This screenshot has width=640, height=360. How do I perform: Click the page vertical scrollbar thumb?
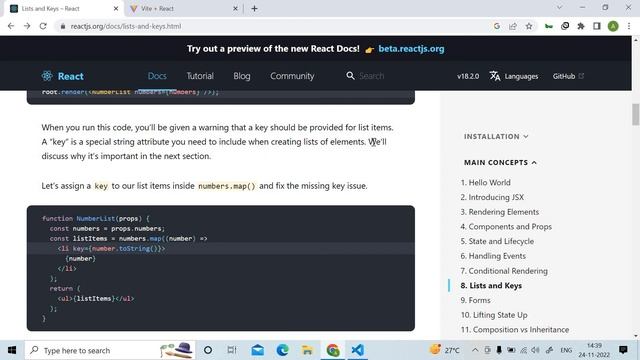point(636,114)
